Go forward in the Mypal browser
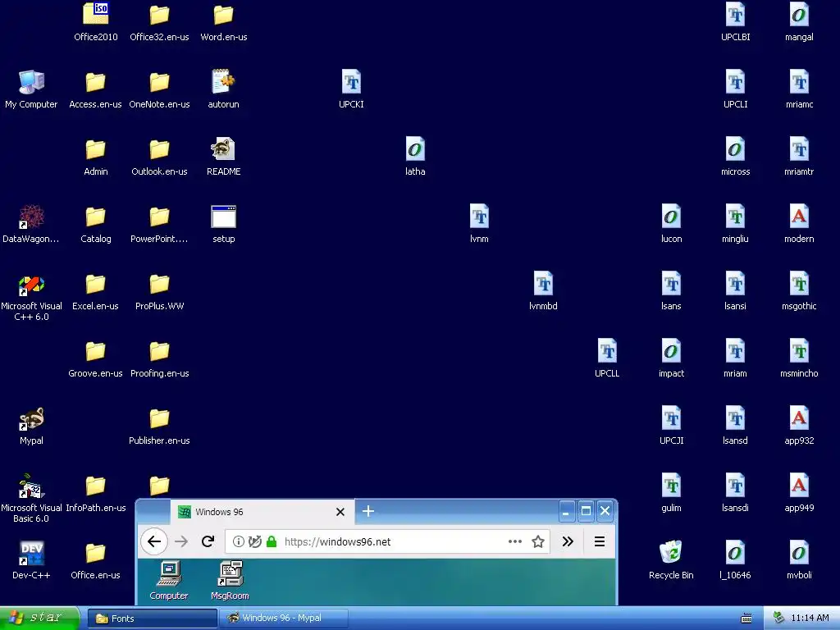 pyautogui.click(x=181, y=541)
